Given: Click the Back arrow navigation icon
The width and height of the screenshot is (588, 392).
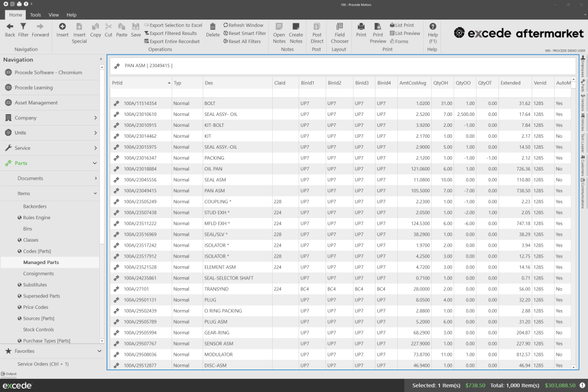Looking at the screenshot, I should pyautogui.click(x=10, y=26).
